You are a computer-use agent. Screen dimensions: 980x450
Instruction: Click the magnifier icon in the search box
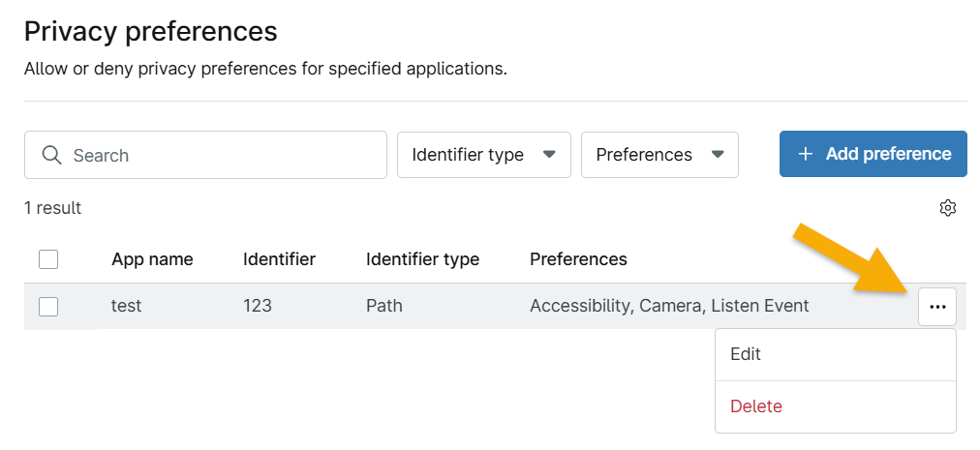(x=51, y=156)
